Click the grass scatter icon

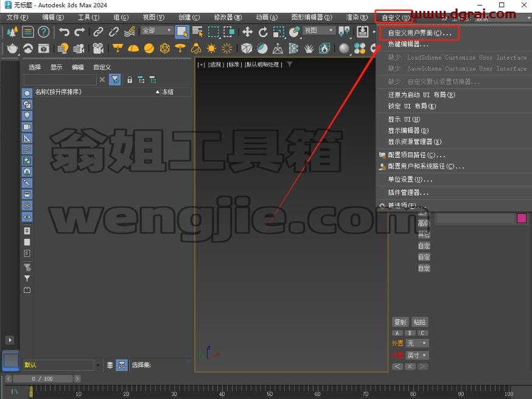[309, 49]
